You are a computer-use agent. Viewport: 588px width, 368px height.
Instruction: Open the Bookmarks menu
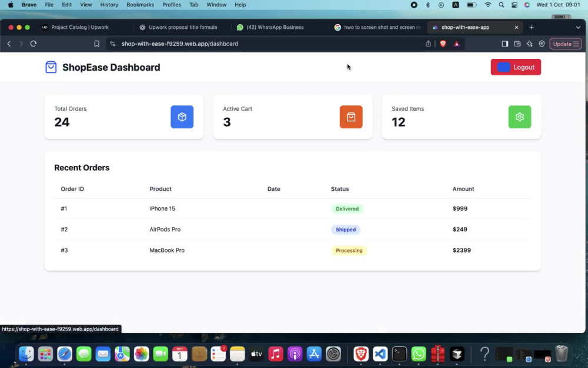[141, 5]
